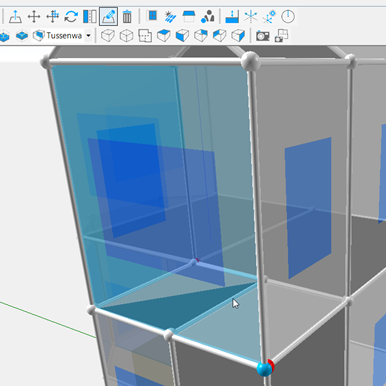The height and width of the screenshot is (386, 386).
Task: Click the solar panel tool icon
Action: tap(170, 16)
